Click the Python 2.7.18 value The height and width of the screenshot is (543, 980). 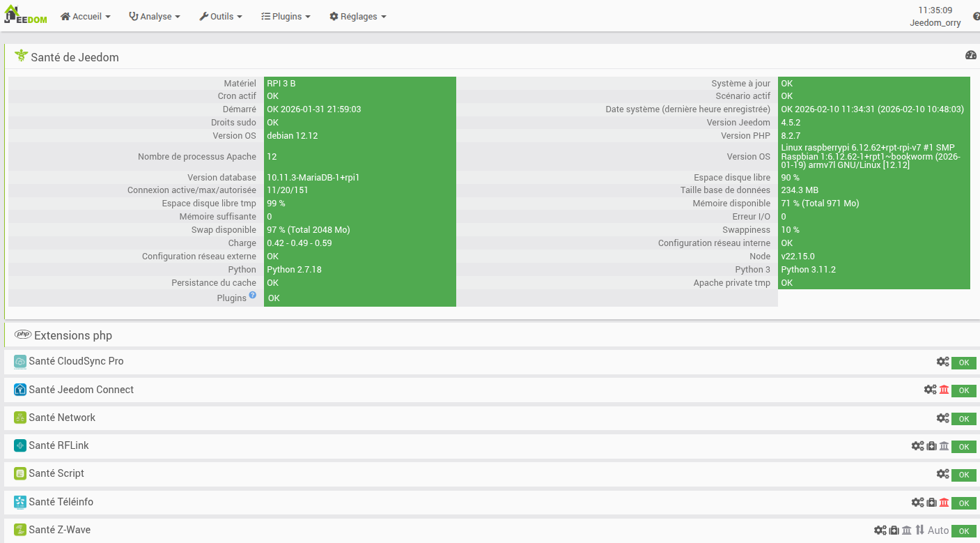(x=294, y=270)
